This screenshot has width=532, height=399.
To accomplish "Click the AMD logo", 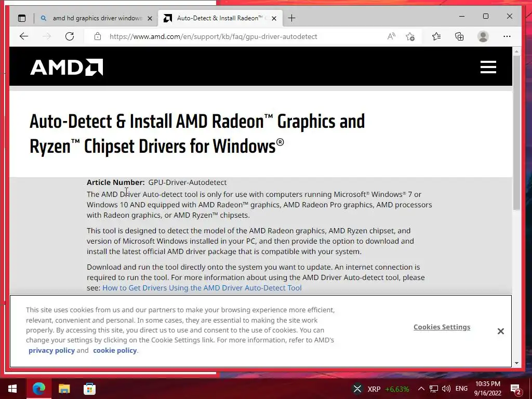I will pos(66,67).
